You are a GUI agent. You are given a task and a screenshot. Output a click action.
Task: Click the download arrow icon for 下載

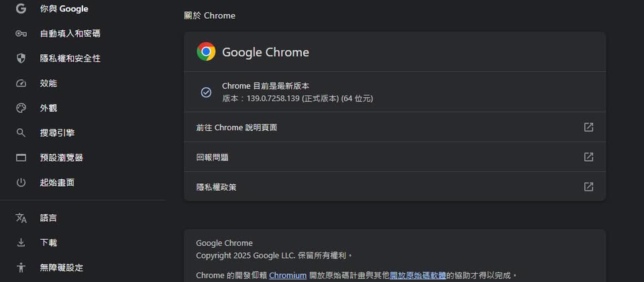tap(21, 242)
